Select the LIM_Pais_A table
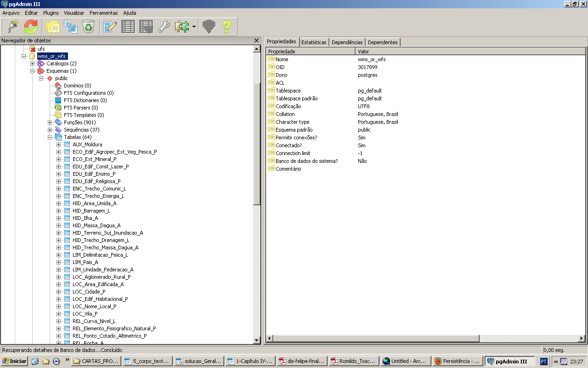The width and height of the screenshot is (588, 368). [85, 262]
